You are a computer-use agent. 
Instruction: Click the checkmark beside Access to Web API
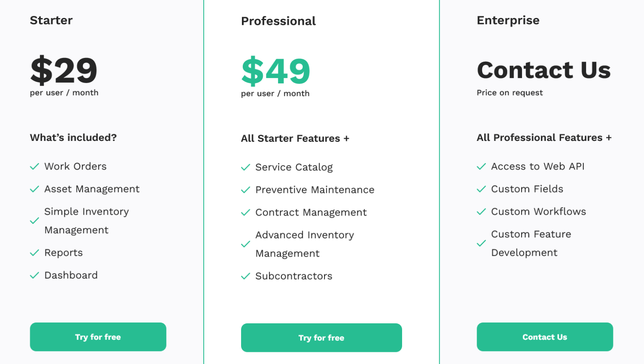coord(481,166)
